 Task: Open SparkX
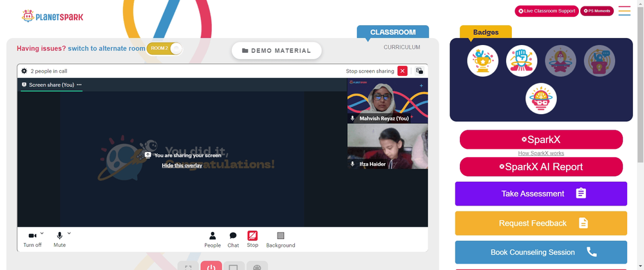(x=541, y=140)
